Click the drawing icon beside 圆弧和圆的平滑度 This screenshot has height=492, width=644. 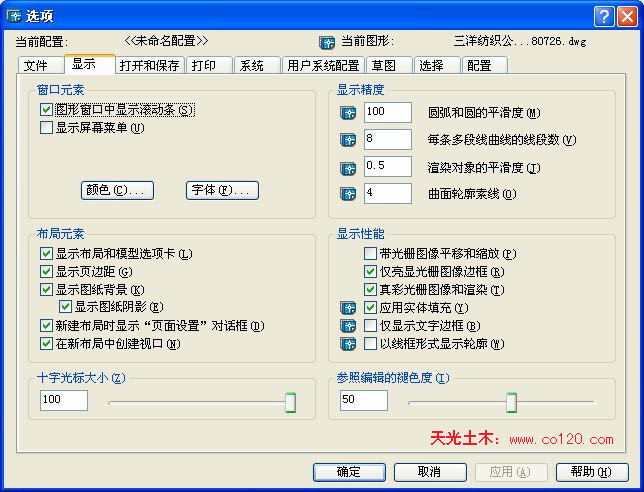pyautogui.click(x=348, y=113)
